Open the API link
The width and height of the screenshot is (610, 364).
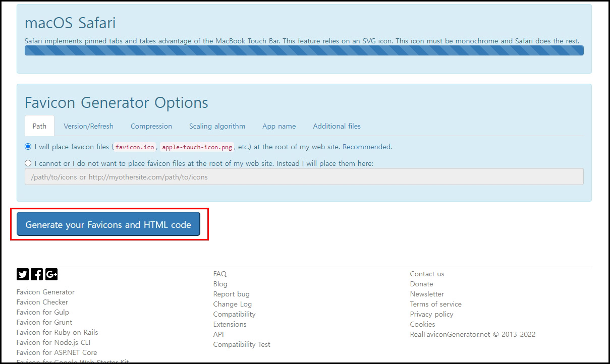pos(218,334)
